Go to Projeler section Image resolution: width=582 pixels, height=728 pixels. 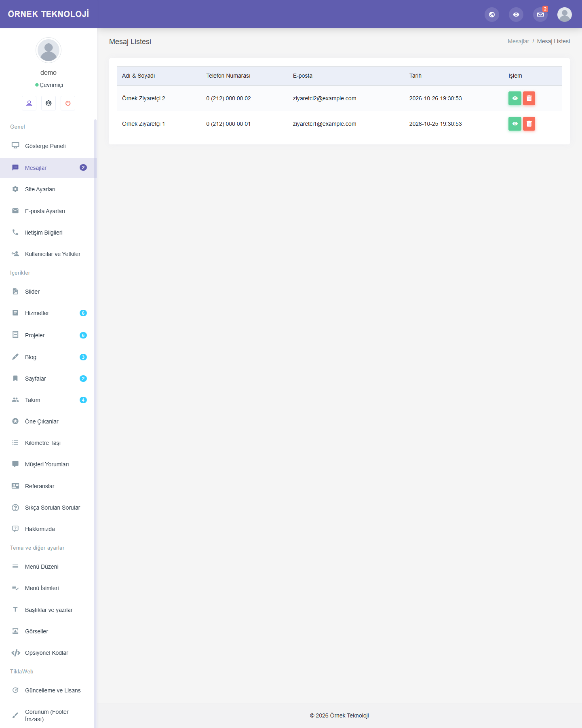click(x=48, y=335)
